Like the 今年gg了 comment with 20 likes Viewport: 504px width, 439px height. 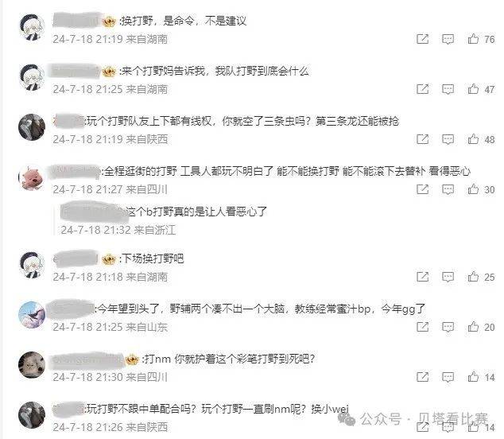pyautogui.click(x=473, y=327)
